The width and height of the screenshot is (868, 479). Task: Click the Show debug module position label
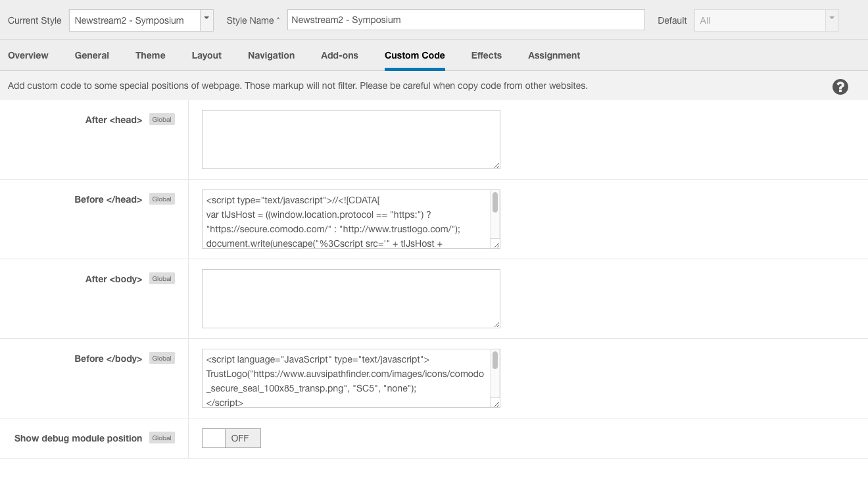point(78,438)
